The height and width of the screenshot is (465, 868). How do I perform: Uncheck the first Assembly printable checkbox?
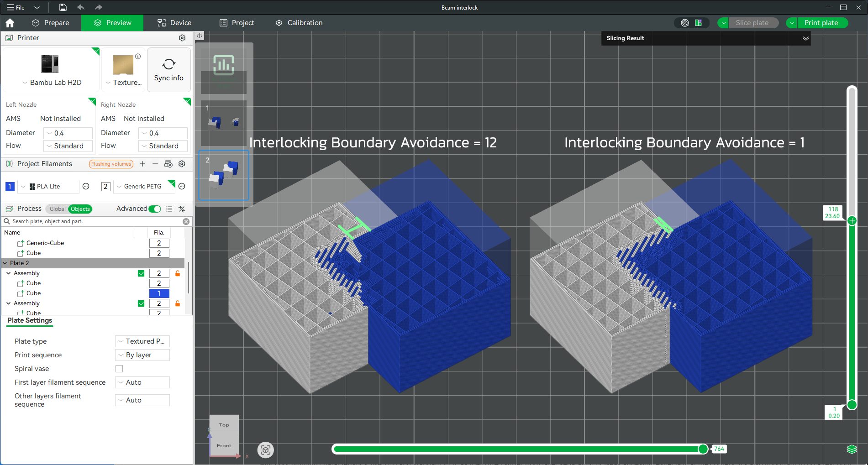141,273
